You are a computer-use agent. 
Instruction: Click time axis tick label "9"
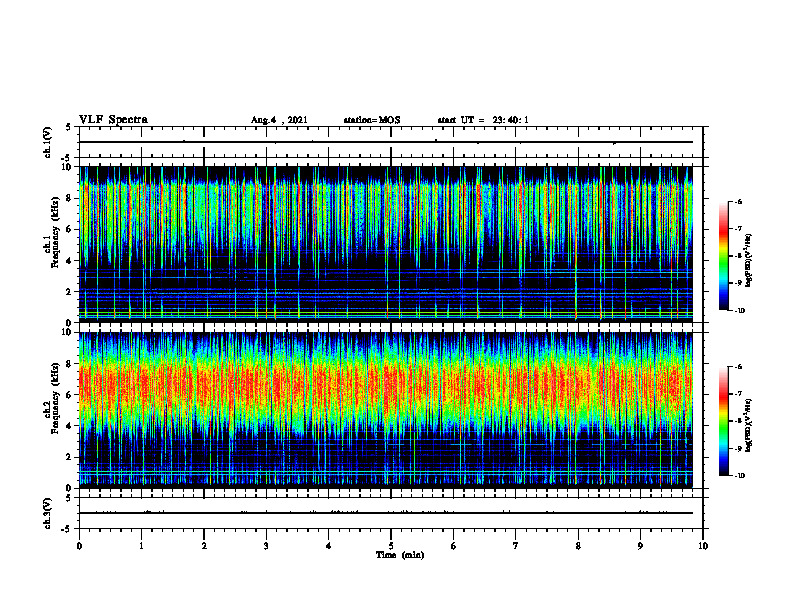(640, 546)
